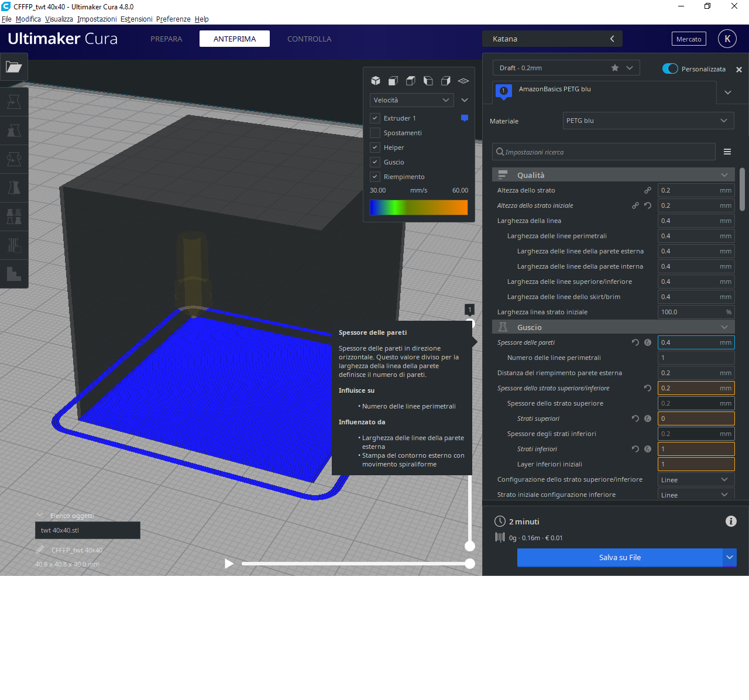Enable Spostamenti checkbox
This screenshot has width=749, height=700.
click(375, 133)
